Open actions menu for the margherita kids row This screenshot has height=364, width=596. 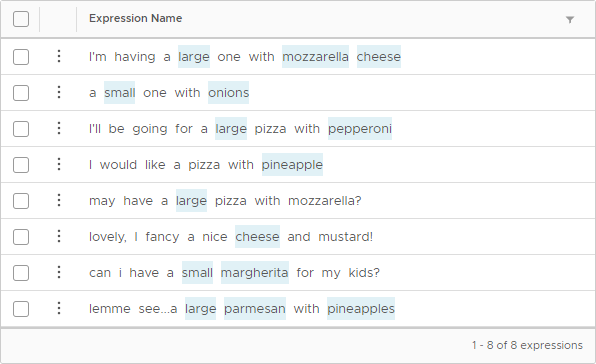coord(59,272)
